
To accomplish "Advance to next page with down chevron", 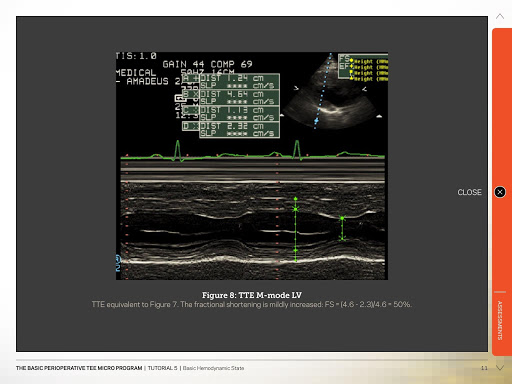I will (x=500, y=368).
